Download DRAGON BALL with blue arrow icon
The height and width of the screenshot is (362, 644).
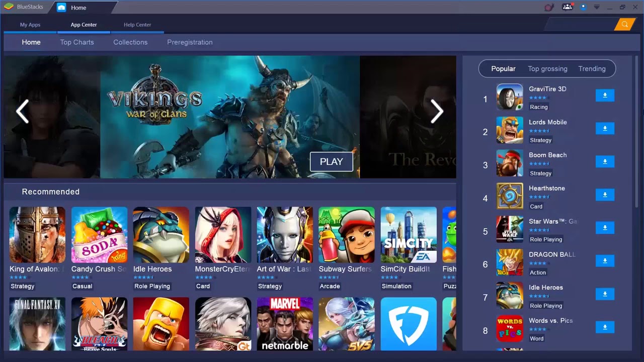pos(605,261)
